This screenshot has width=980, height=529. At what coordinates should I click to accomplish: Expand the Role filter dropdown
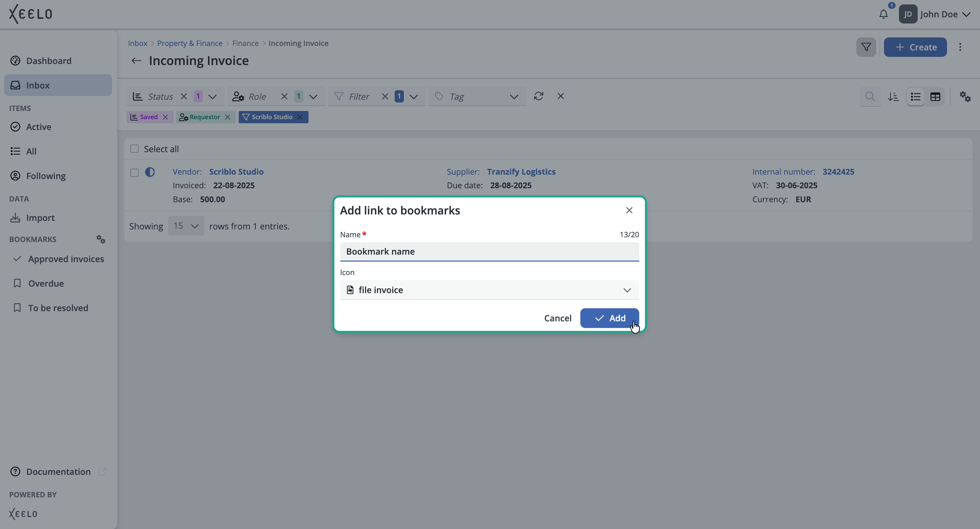(313, 97)
